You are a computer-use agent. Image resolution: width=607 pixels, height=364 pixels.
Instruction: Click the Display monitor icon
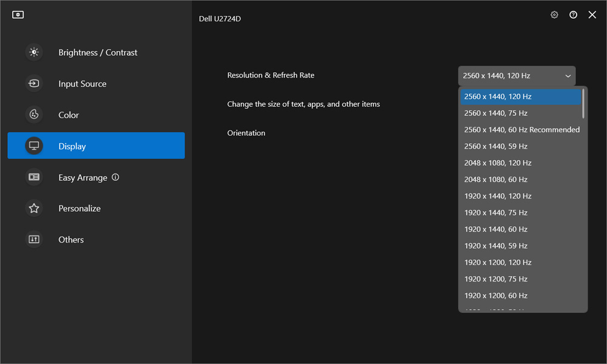34,146
